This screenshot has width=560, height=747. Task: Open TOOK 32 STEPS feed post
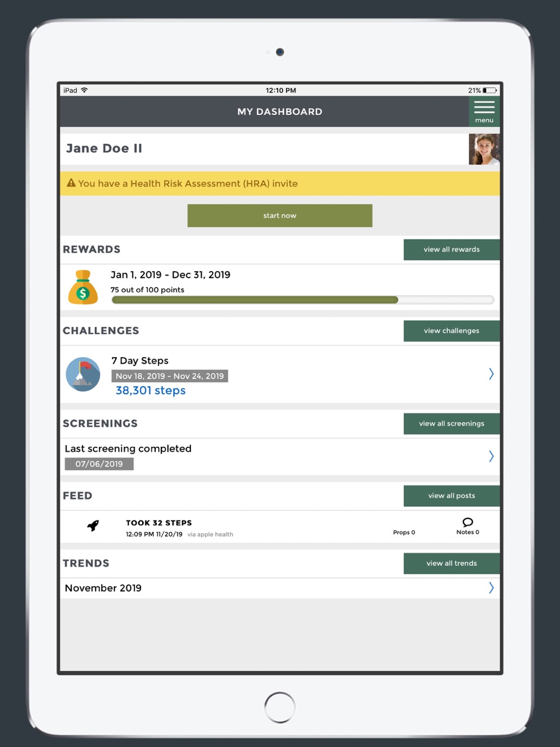coord(159,523)
